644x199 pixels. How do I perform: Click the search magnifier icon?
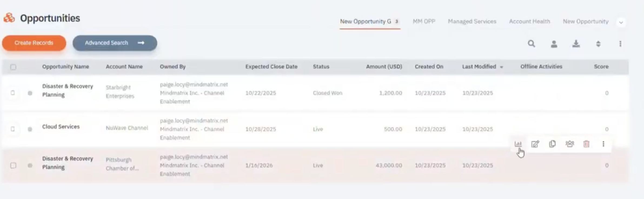(x=531, y=44)
